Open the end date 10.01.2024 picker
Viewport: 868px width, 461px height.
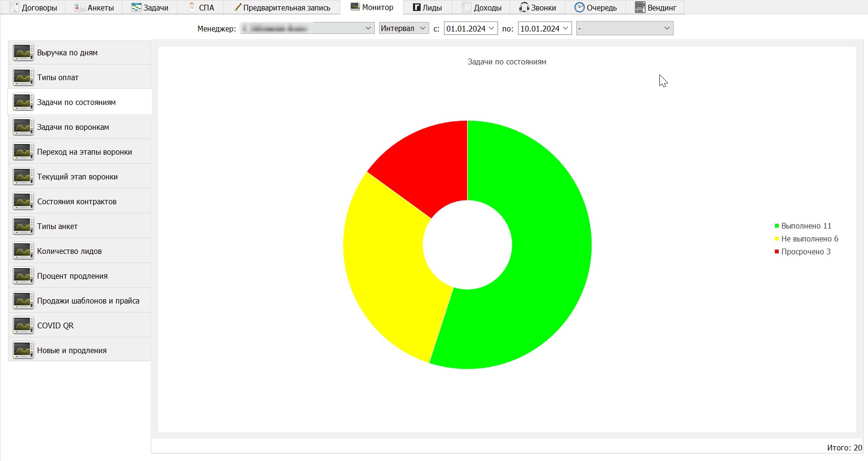click(544, 28)
